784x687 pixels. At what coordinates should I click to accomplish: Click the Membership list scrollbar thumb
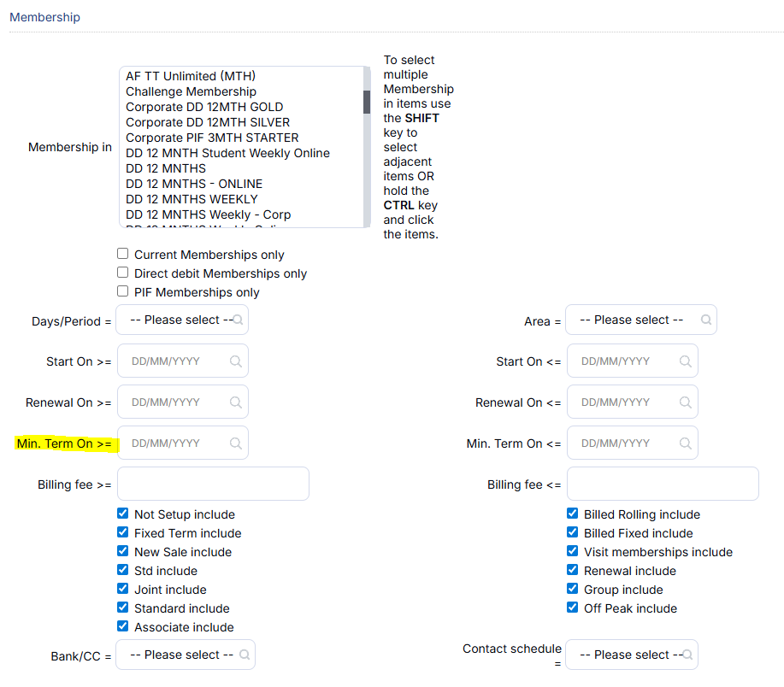coord(367,102)
